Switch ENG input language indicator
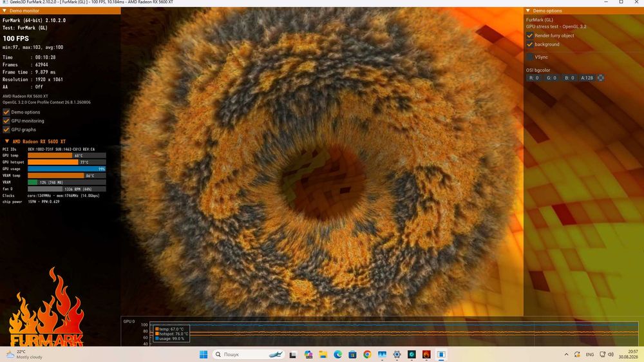 tap(590, 354)
